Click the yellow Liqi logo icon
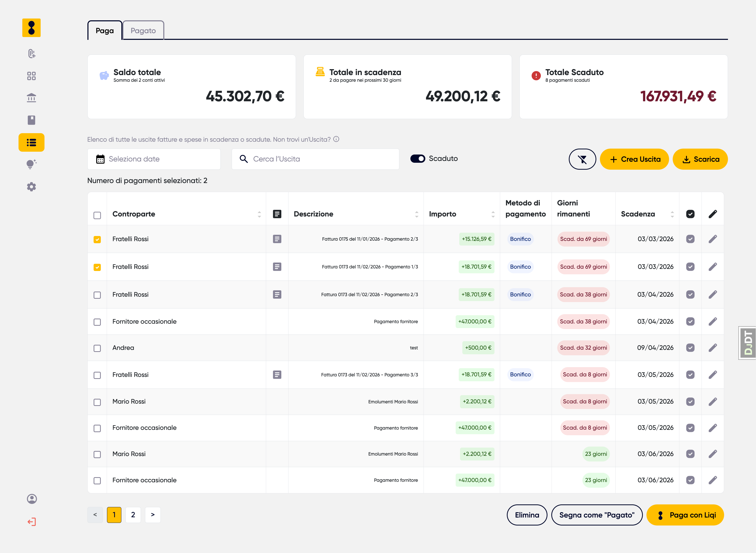756x553 pixels. click(31, 28)
